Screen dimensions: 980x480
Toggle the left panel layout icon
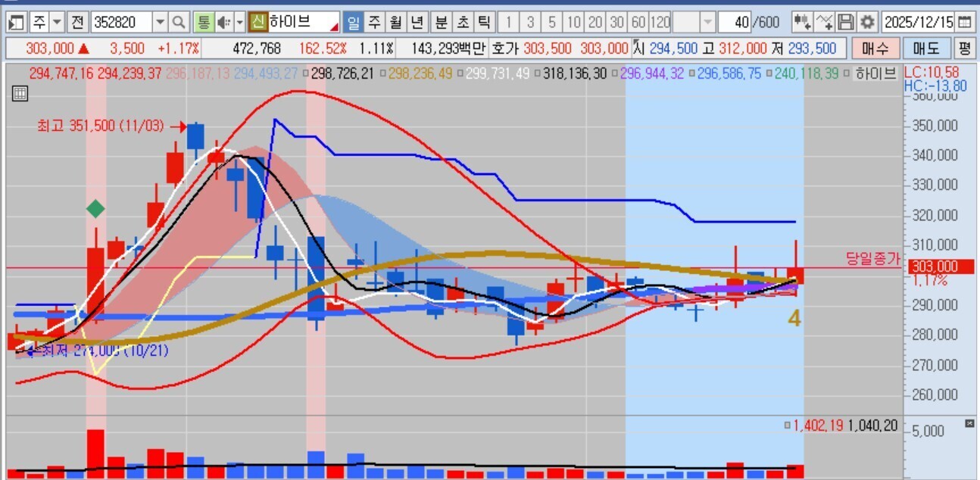click(17, 22)
